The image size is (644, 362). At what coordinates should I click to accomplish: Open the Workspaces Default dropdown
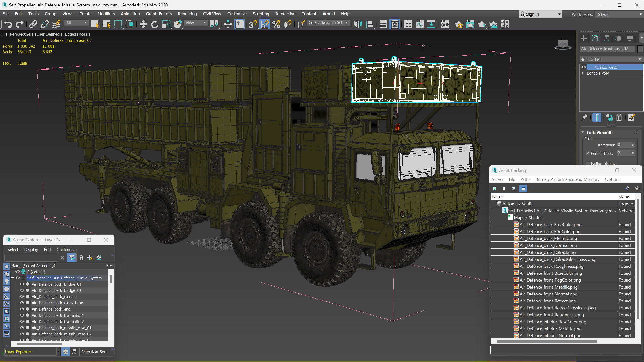(619, 14)
